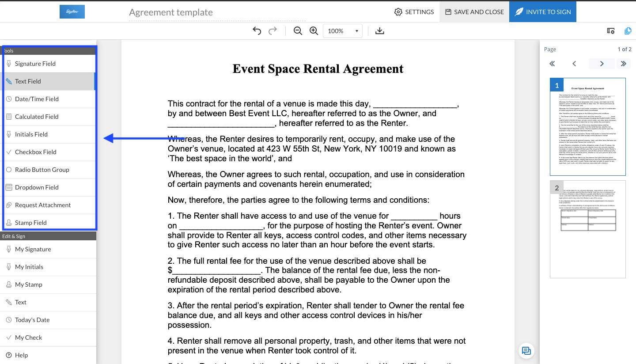636x364 pixels.
Task: Select My Check in Edit & Sign
Action: (28, 337)
